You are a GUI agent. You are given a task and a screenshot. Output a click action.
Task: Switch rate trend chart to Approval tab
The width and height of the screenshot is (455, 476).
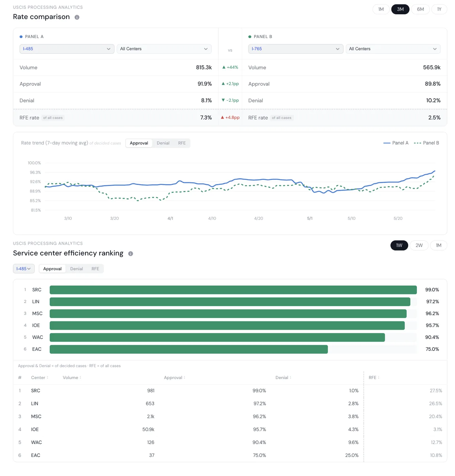(x=139, y=143)
